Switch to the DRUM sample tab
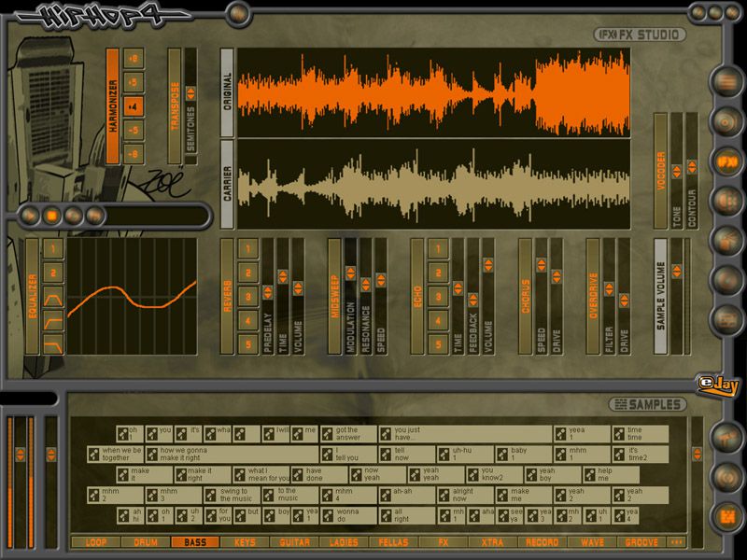 pos(146,541)
